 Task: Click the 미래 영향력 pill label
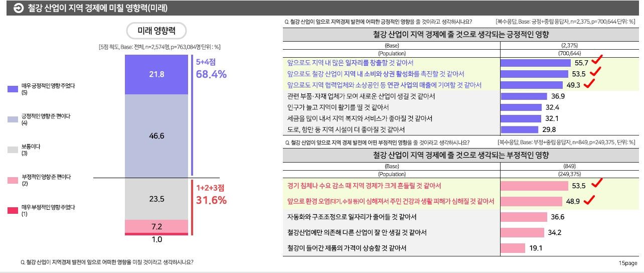pos(156,31)
